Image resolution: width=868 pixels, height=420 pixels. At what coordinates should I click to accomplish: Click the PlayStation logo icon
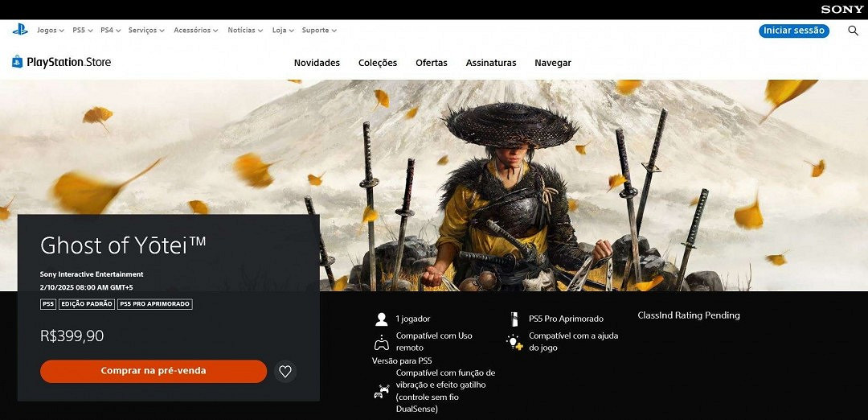pyautogui.click(x=19, y=30)
